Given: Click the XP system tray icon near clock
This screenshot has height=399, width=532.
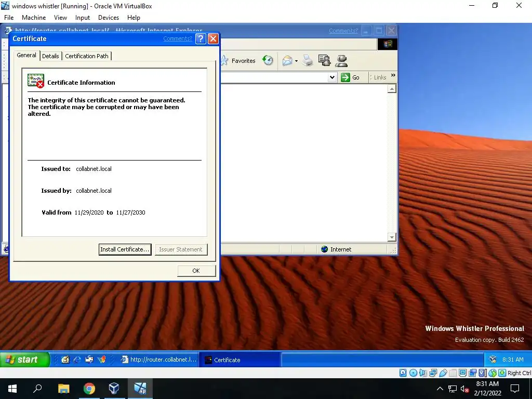Looking at the screenshot, I should pyautogui.click(x=493, y=360).
